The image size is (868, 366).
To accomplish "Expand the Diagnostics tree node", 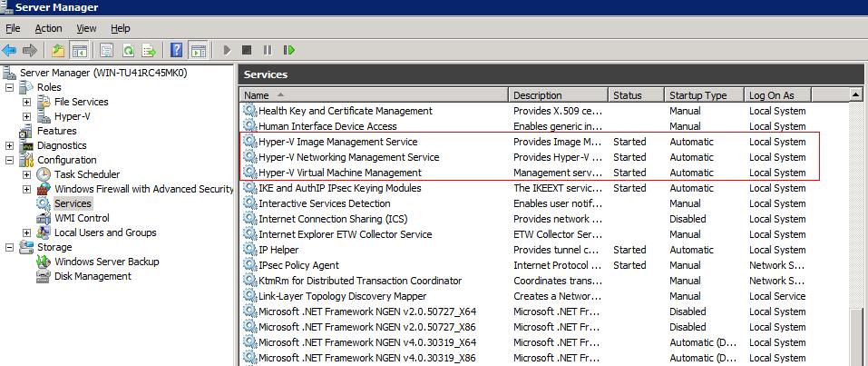I will [10, 145].
